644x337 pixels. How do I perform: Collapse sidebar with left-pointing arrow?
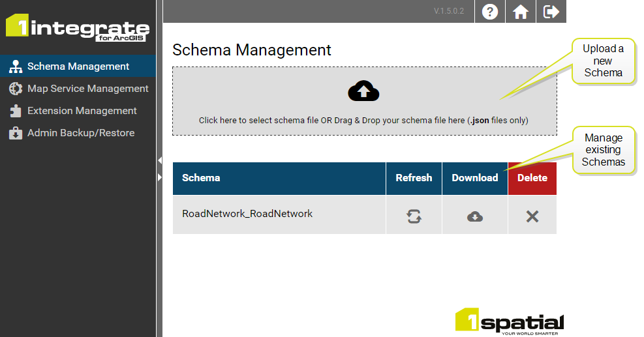(159, 160)
